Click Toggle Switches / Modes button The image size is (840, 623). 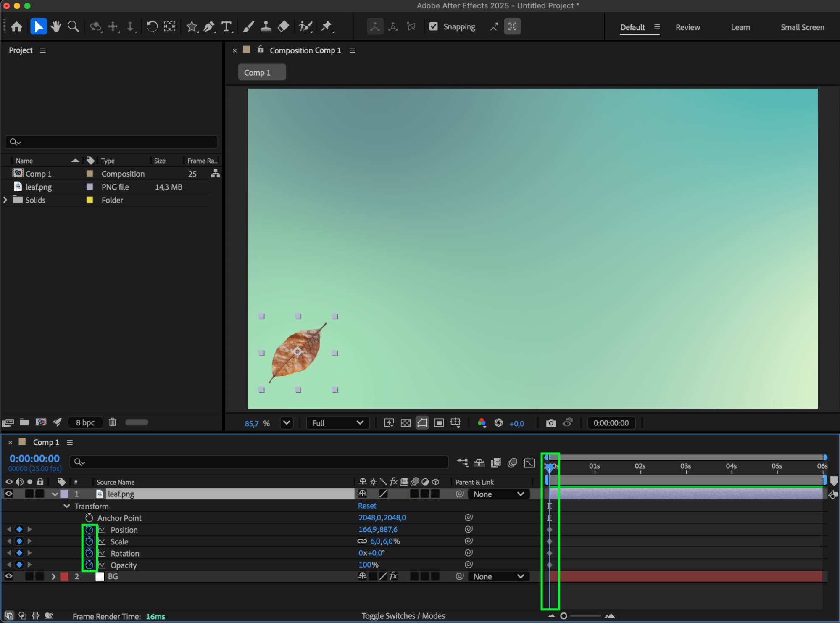coord(403,616)
